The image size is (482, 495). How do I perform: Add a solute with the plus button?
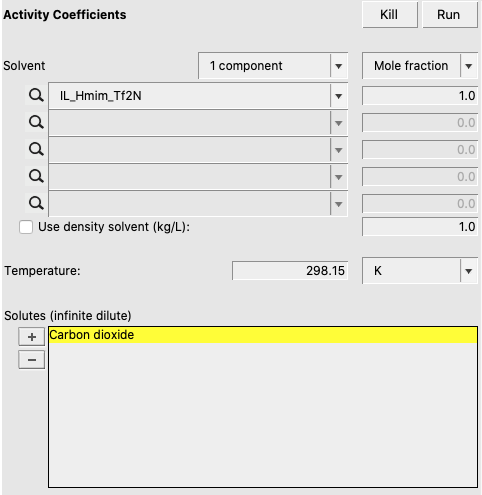[x=32, y=337]
